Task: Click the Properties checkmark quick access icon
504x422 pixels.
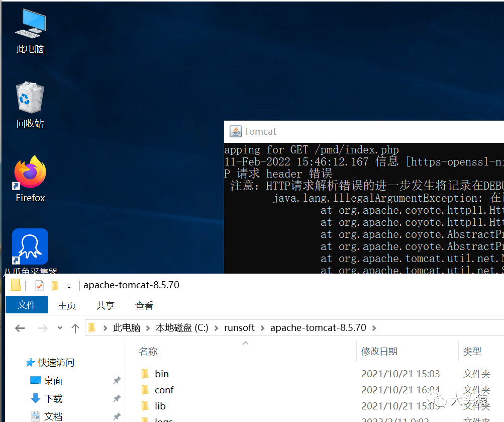Action: pyautogui.click(x=40, y=285)
